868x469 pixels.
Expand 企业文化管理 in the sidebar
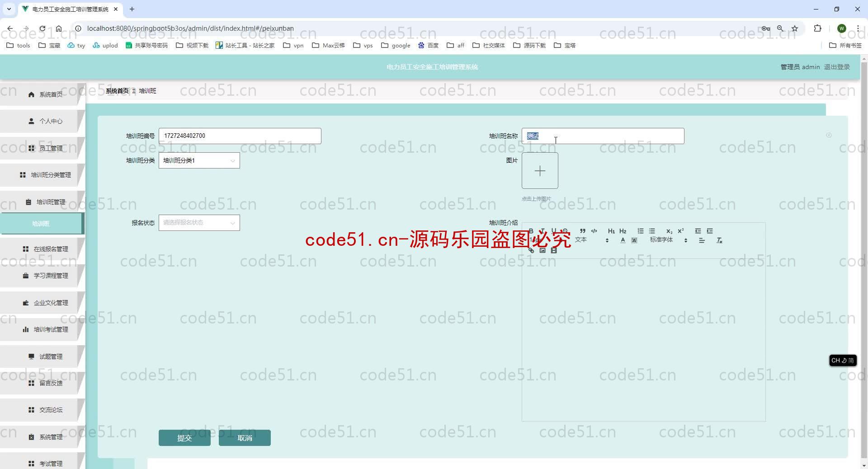[x=42, y=303]
